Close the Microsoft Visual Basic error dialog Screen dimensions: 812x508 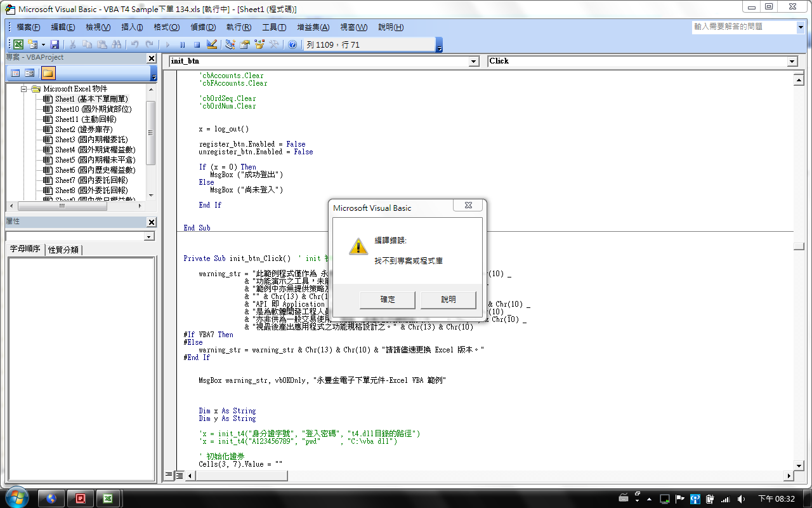tap(468, 205)
